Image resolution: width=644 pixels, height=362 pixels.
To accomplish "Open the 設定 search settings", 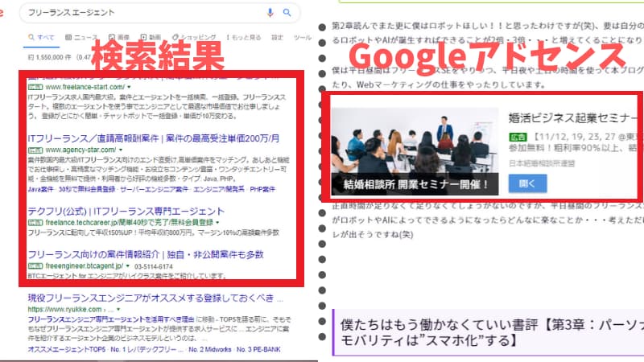I will tap(277, 37).
